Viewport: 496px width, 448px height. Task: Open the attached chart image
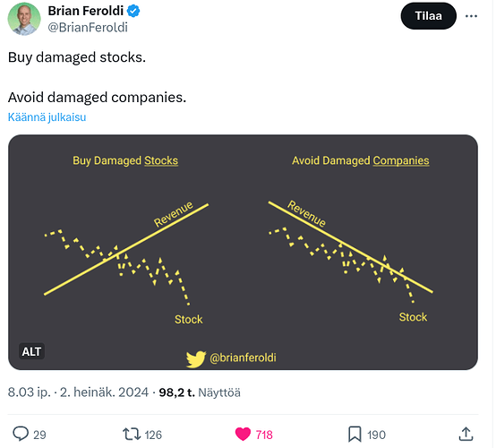243,252
